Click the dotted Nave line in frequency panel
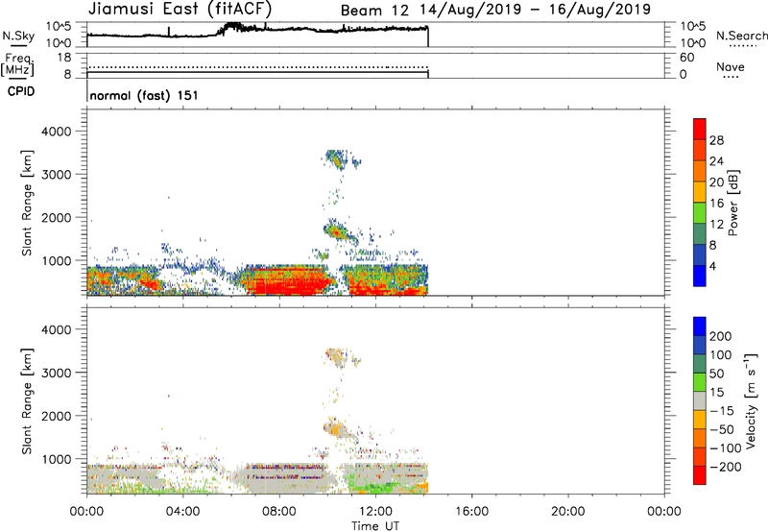768x532 pixels. click(x=257, y=67)
